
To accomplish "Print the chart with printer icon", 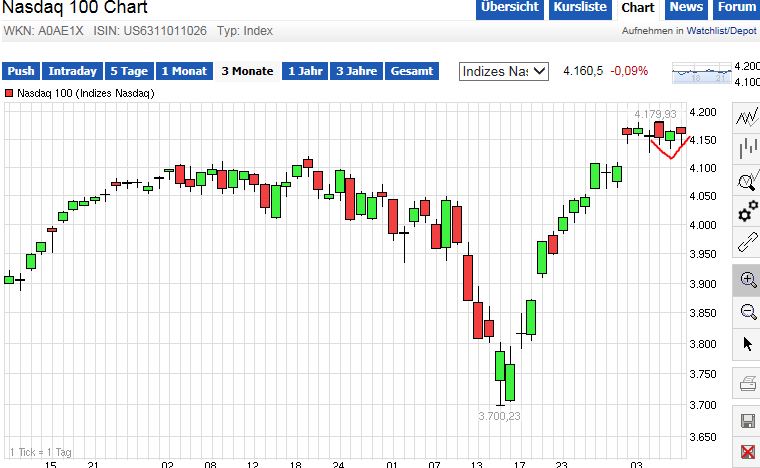I will tap(746, 383).
